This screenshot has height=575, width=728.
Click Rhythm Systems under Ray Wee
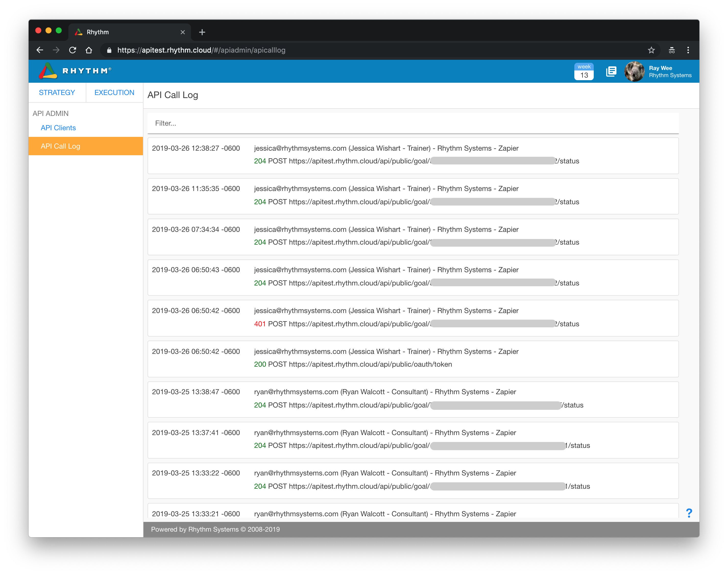(670, 75)
